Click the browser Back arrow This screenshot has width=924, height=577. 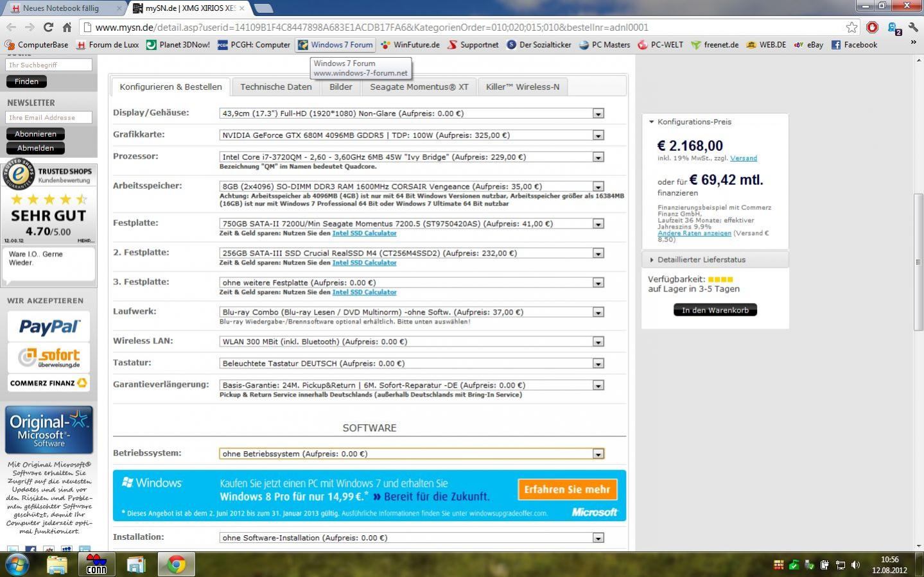pos(11,27)
